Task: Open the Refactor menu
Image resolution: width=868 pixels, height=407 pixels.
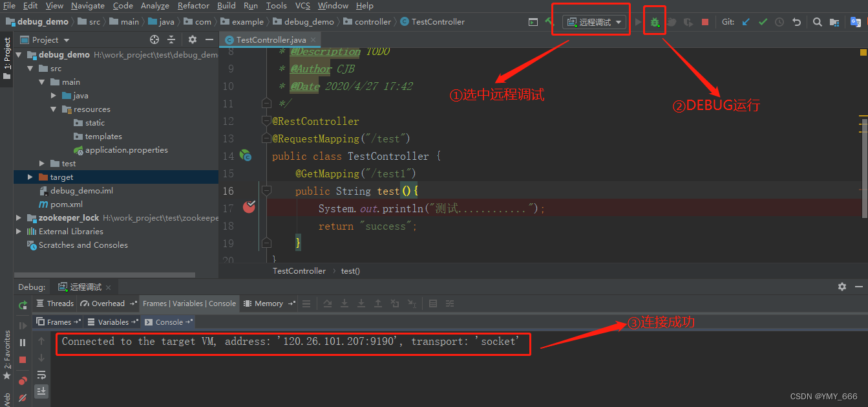Action: pos(193,6)
